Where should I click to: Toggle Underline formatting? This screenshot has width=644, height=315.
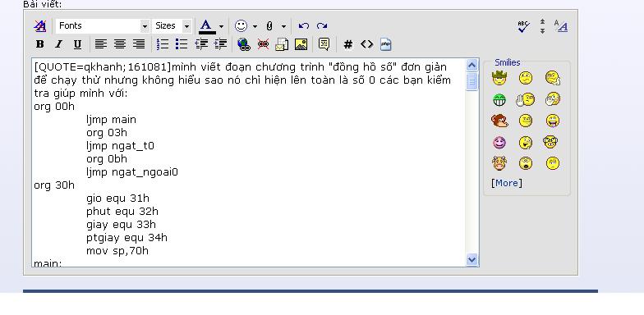(x=77, y=44)
